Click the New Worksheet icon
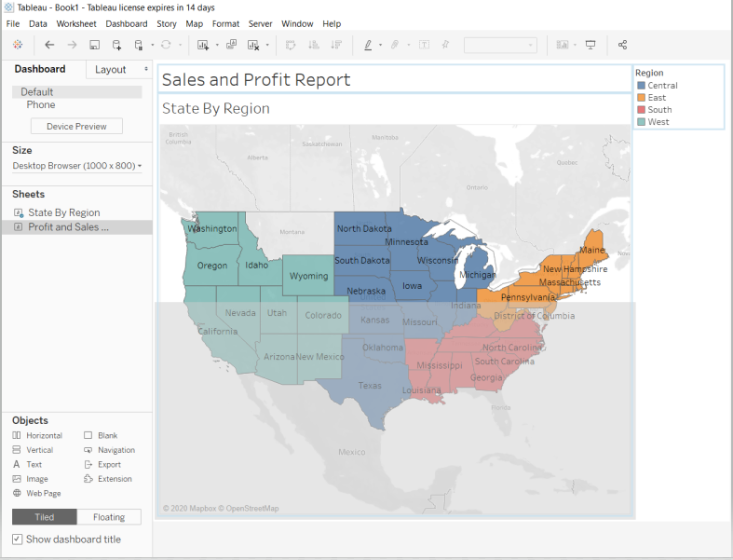 (x=203, y=45)
